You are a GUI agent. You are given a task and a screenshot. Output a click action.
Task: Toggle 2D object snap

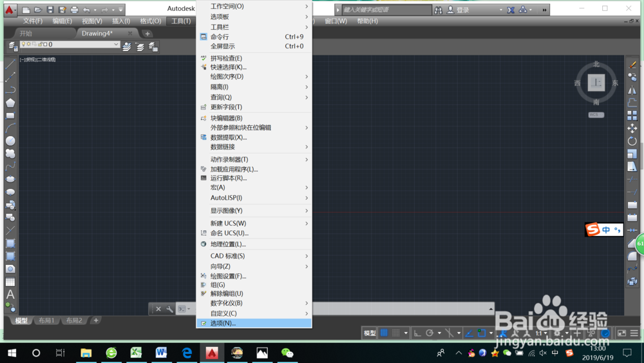click(482, 333)
